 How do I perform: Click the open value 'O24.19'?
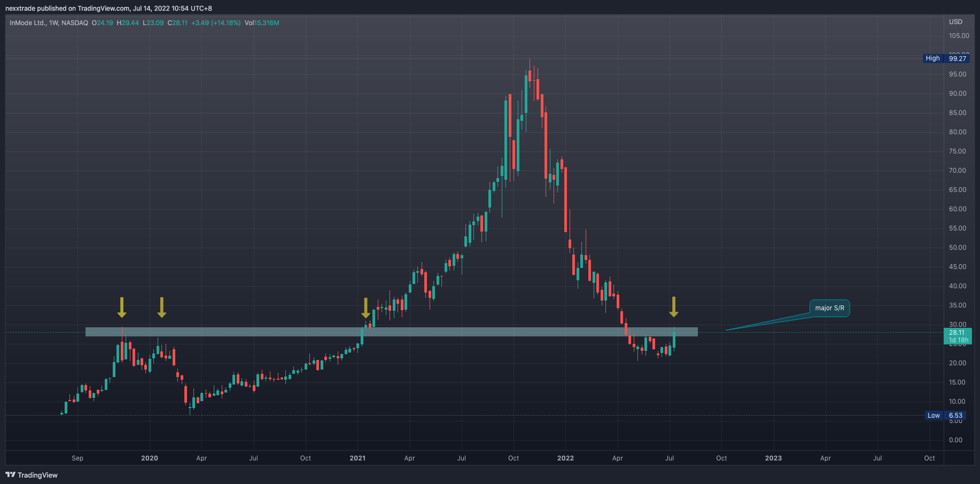click(x=103, y=23)
